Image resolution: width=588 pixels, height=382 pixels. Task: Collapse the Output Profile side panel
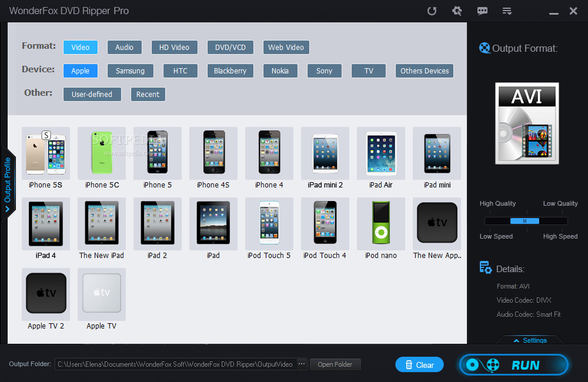8,185
